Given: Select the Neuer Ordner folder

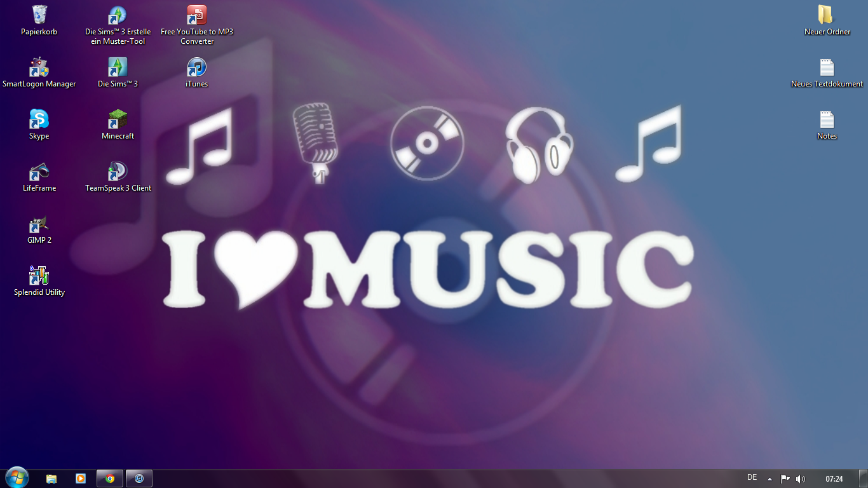Looking at the screenshot, I should 826,15.
